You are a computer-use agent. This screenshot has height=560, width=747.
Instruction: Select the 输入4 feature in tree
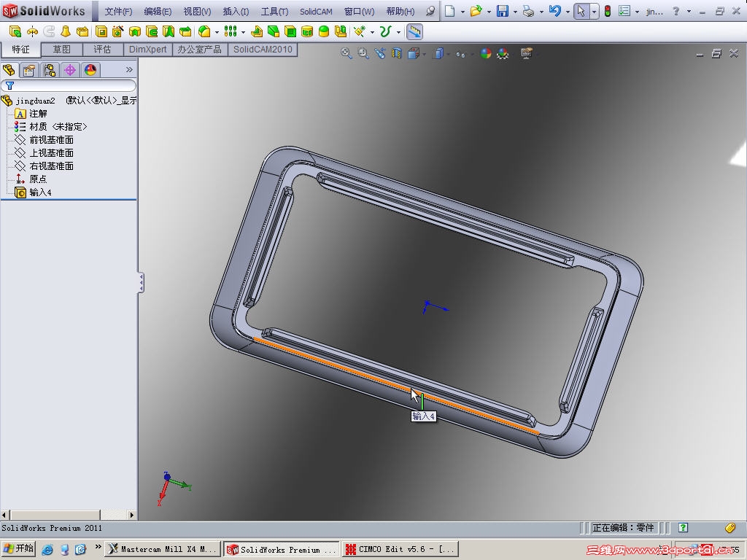click(x=38, y=192)
